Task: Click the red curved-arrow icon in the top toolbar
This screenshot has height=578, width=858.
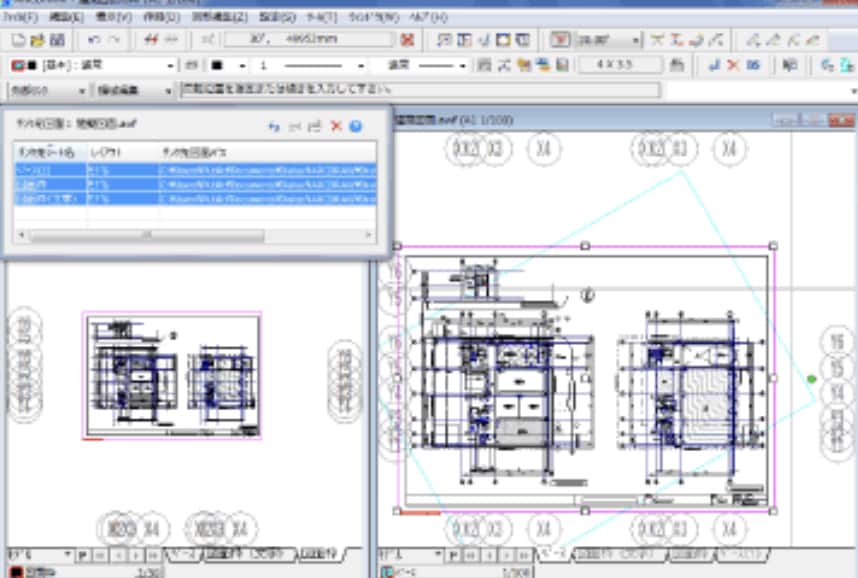Action: pyautogui.click(x=696, y=40)
